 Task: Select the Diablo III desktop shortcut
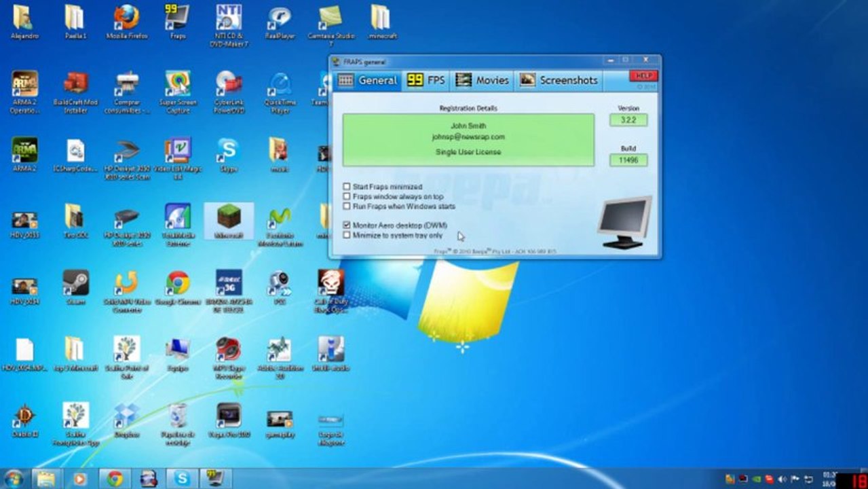click(24, 420)
